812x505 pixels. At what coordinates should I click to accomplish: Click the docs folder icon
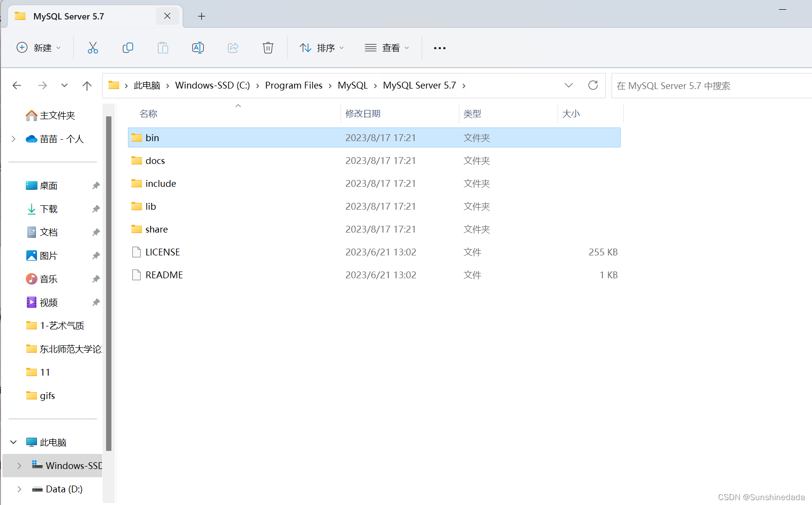[x=137, y=161]
